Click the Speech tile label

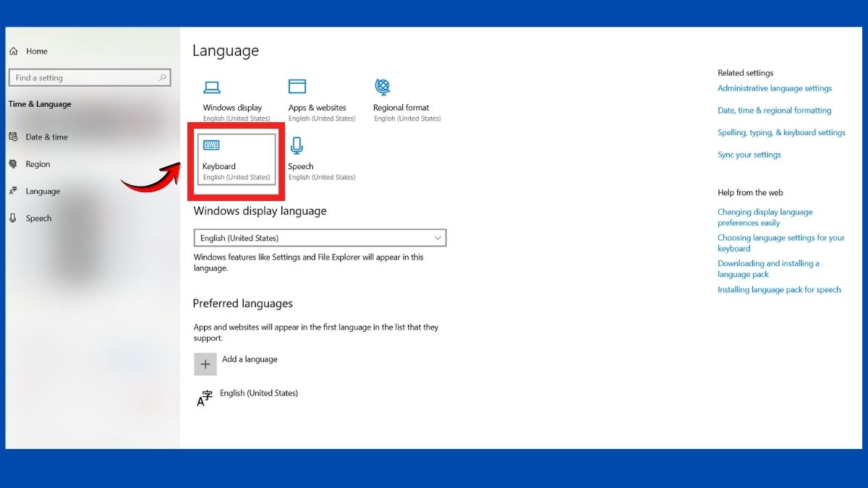click(x=300, y=166)
